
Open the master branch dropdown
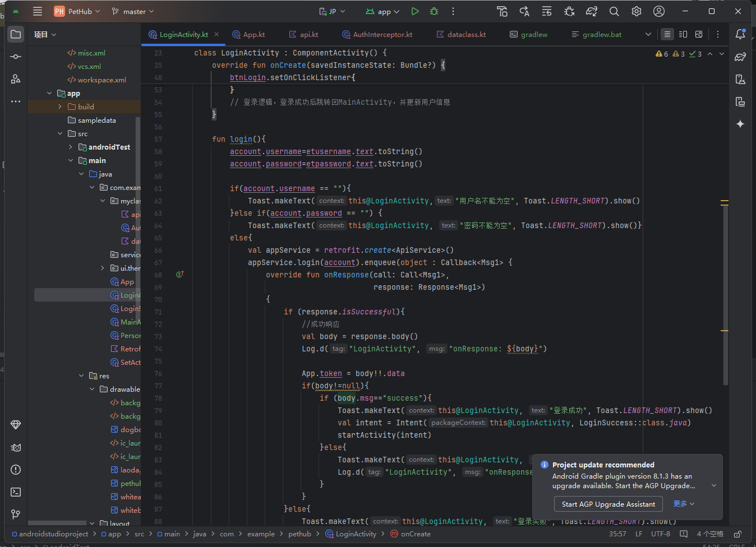click(133, 11)
